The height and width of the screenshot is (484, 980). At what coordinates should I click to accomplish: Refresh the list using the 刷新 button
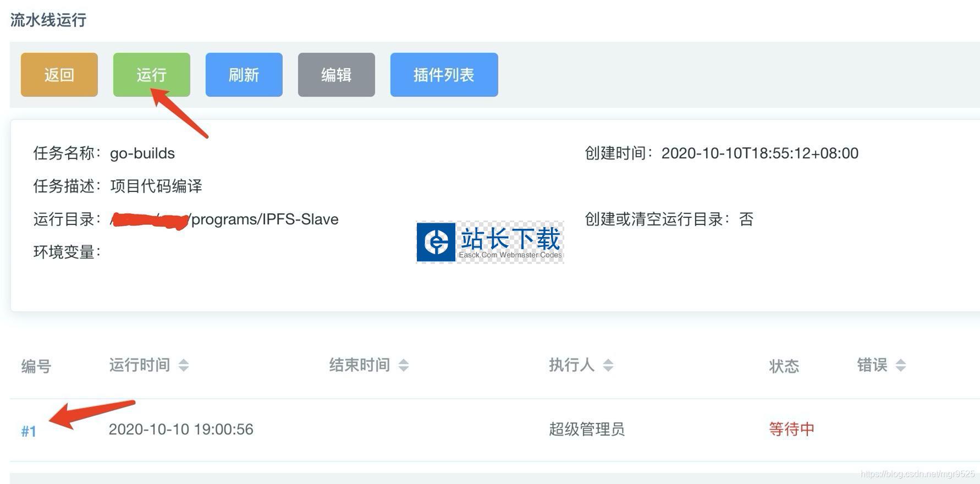click(244, 75)
